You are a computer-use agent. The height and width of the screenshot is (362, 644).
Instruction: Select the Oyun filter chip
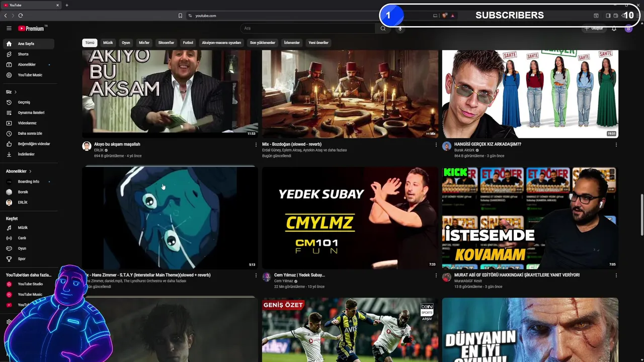[126, 43]
